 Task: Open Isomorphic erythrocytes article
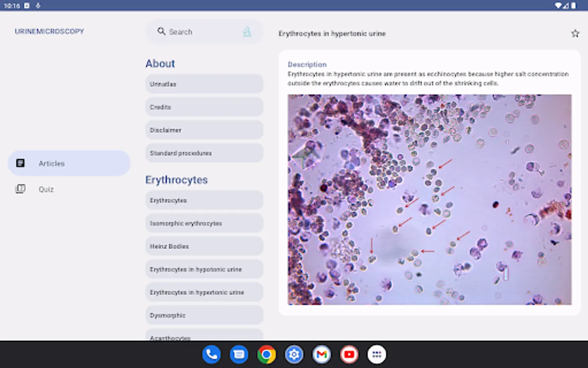pyautogui.click(x=204, y=223)
